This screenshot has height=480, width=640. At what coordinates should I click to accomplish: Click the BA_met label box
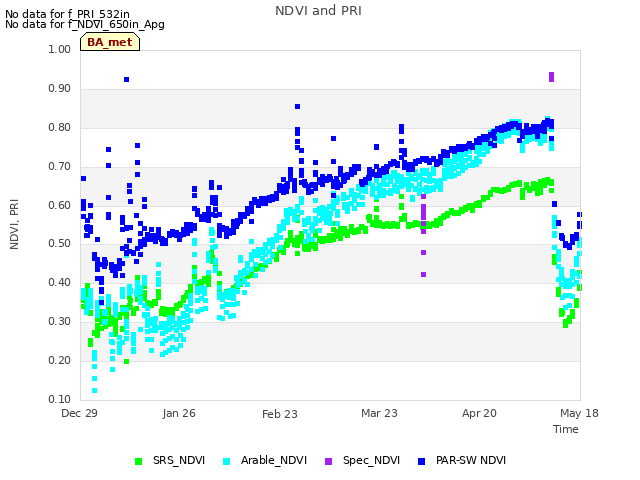point(110,42)
